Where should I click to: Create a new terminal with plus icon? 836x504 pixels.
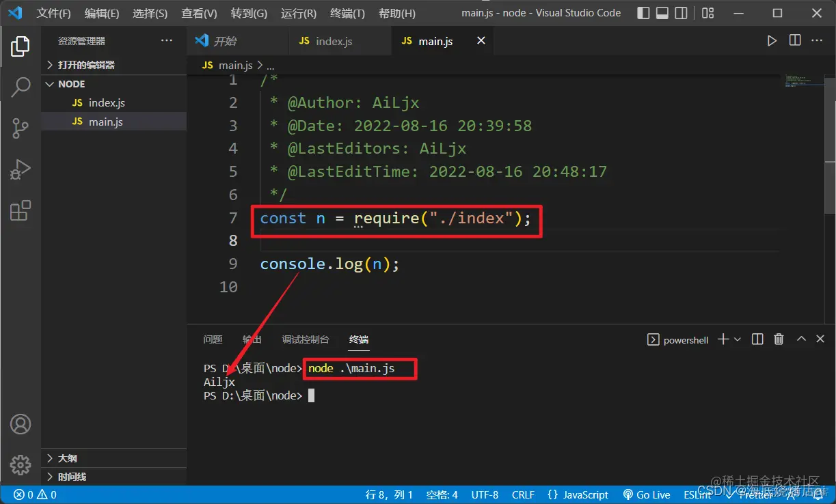pos(723,339)
